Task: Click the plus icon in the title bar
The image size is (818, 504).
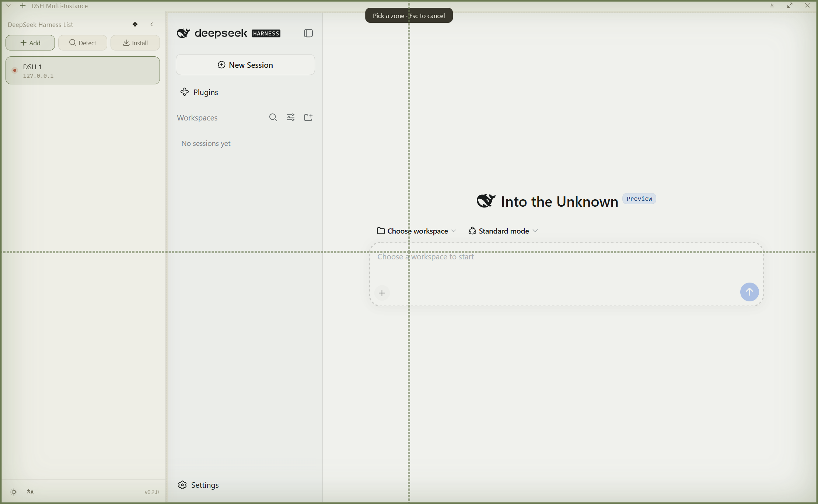Action: pyautogui.click(x=23, y=6)
